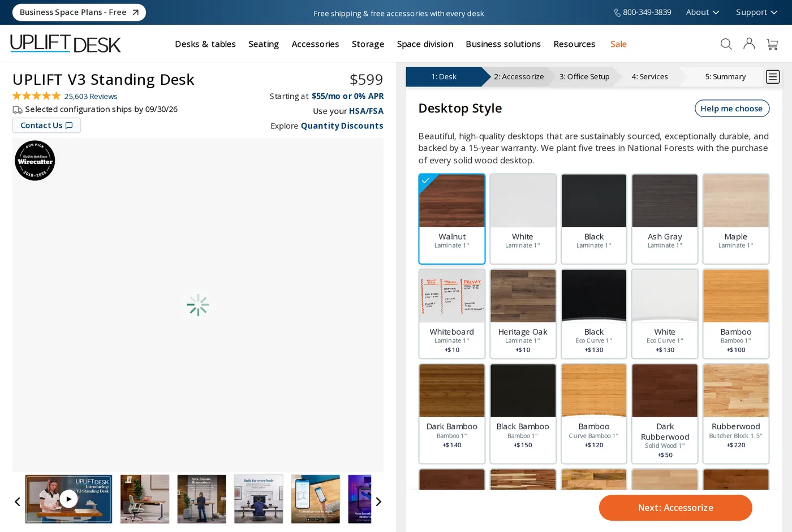Select Dark Rubberwood Solid Wood swatch
This screenshot has height=532, width=792.
coord(665,414)
